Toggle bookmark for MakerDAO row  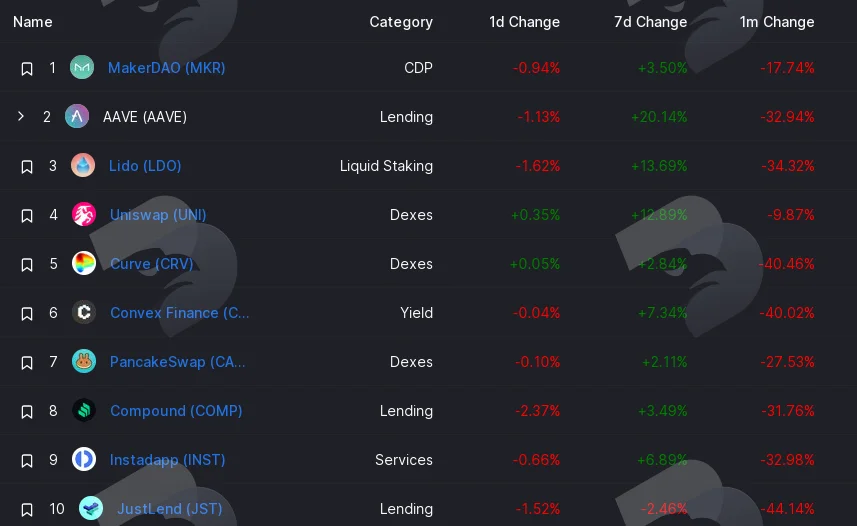[x=27, y=68]
